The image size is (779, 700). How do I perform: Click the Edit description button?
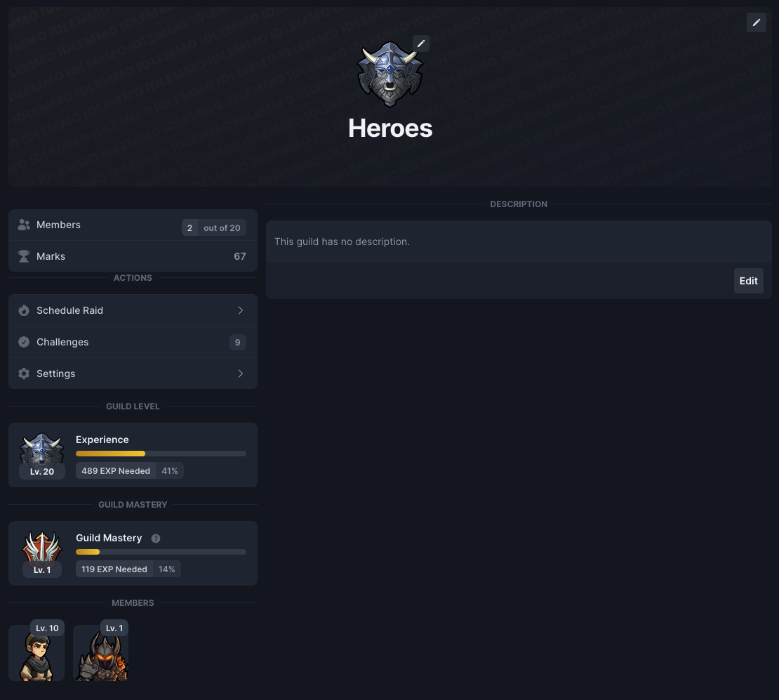pos(748,281)
